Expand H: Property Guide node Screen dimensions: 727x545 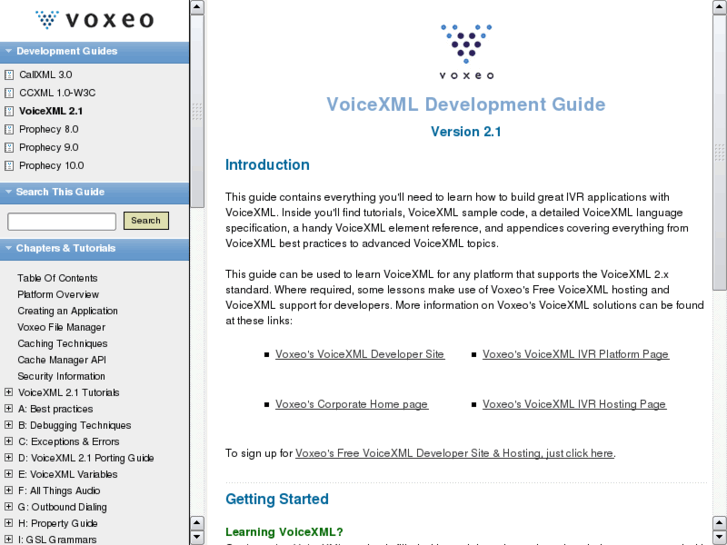point(8,523)
